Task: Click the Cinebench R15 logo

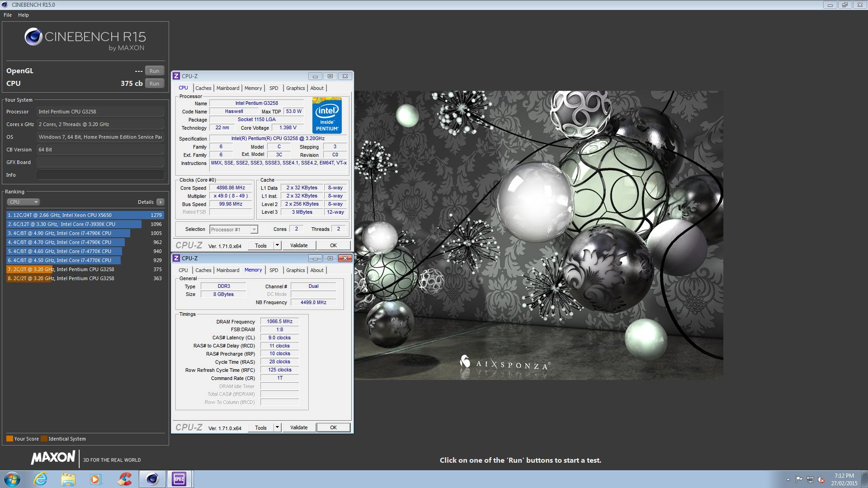Action: pos(85,39)
